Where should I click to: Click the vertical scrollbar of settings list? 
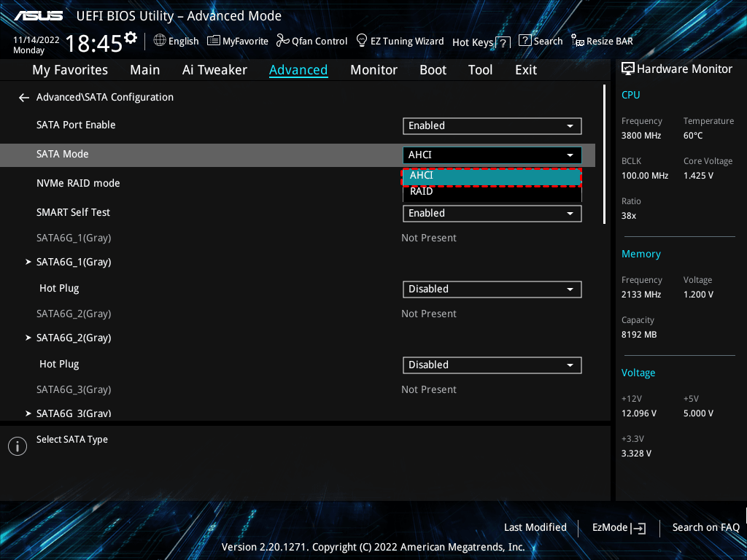point(605,155)
